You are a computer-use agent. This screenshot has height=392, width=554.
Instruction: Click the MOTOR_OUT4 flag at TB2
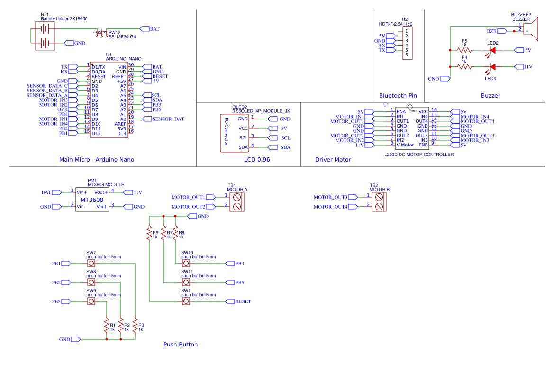(336, 207)
